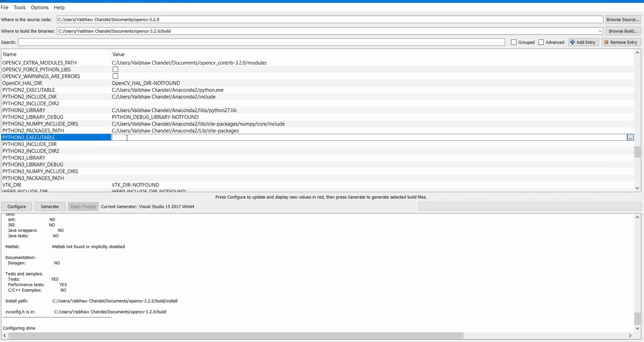The image size is (644, 342).
Task: Open the build binaries path dropdown
Action: (600, 31)
